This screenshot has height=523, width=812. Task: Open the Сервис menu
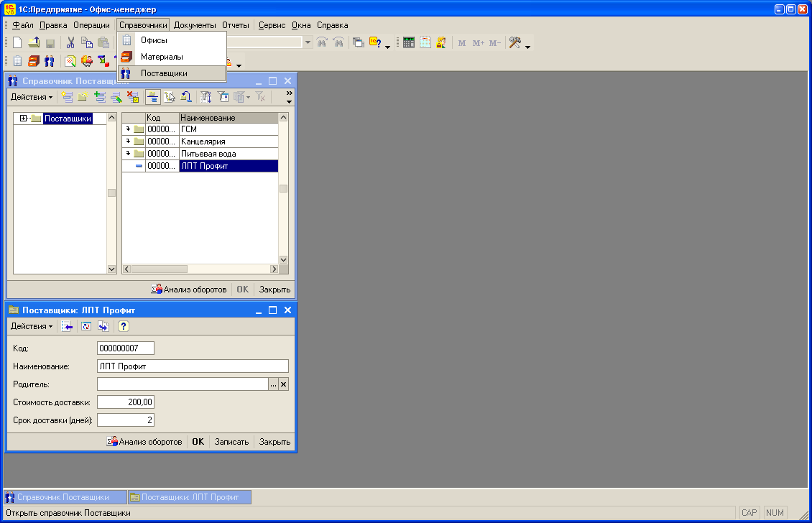pyautogui.click(x=272, y=25)
